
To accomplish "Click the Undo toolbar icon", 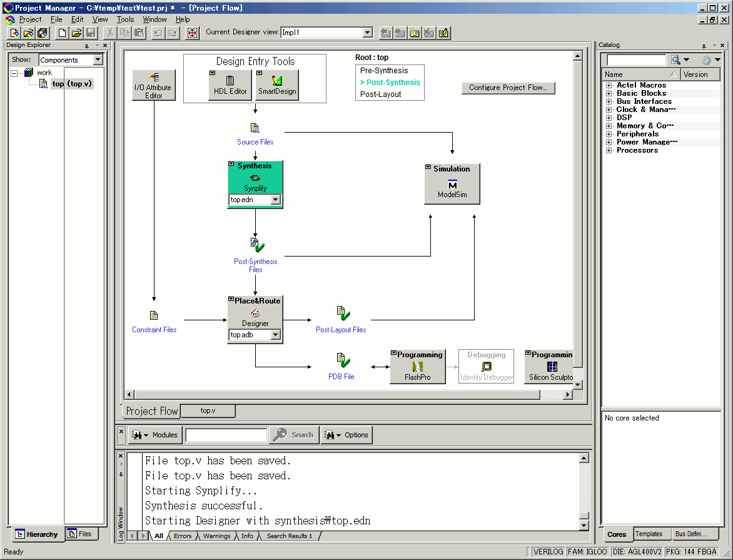I will pos(158,33).
